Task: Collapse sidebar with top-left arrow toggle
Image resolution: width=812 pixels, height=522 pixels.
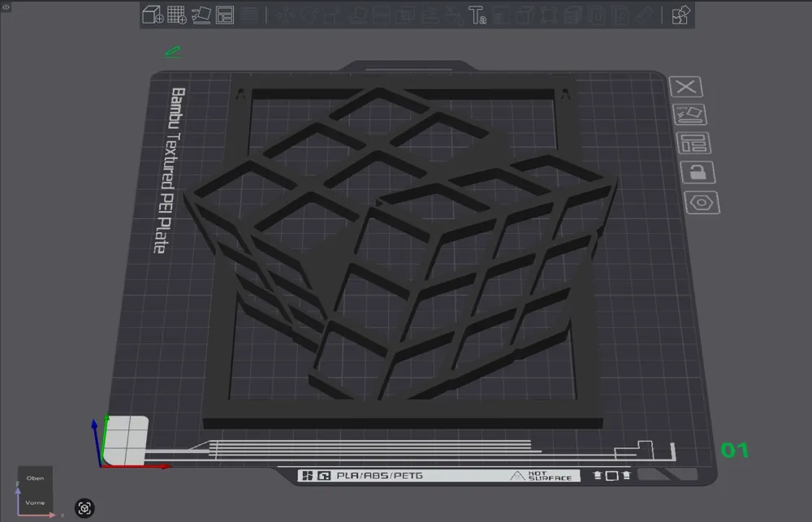Action: coord(6,6)
